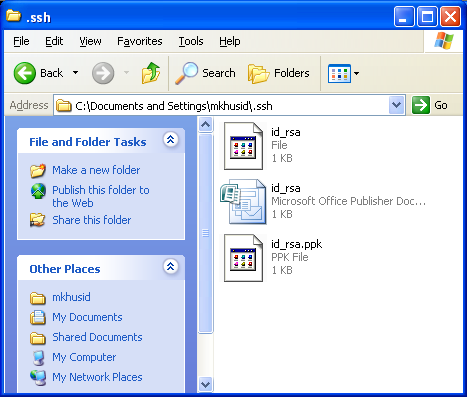The image size is (467, 397).
Task: Click the grey Forward arrow icon
Action: click(x=103, y=73)
